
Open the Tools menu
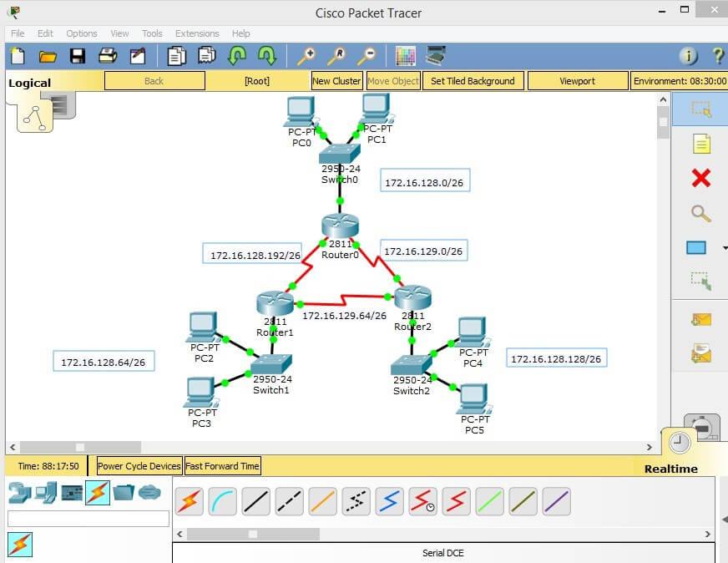(152, 33)
